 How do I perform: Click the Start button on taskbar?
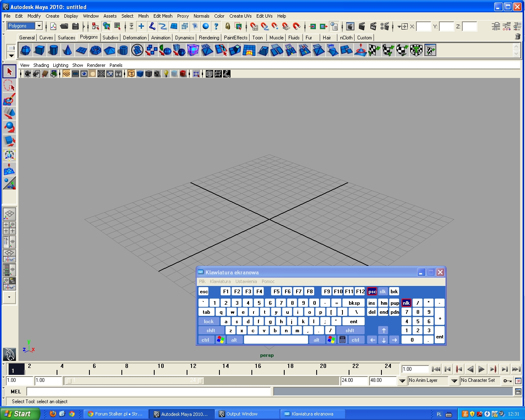[19, 414]
